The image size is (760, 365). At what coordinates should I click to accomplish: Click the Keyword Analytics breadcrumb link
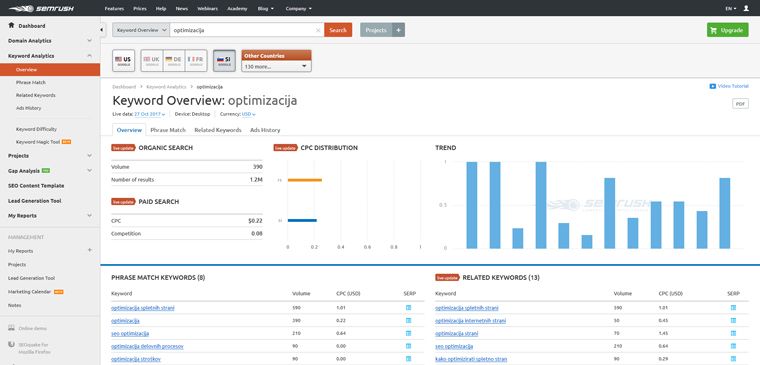166,87
